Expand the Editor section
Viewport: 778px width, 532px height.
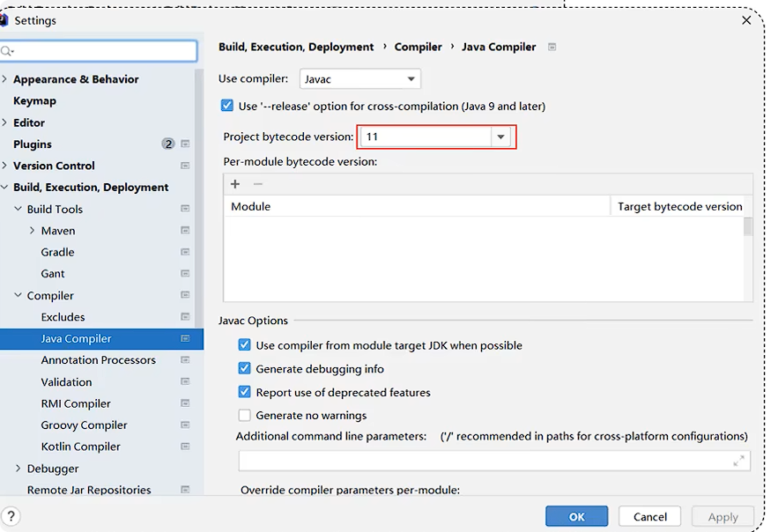click(x=4, y=122)
